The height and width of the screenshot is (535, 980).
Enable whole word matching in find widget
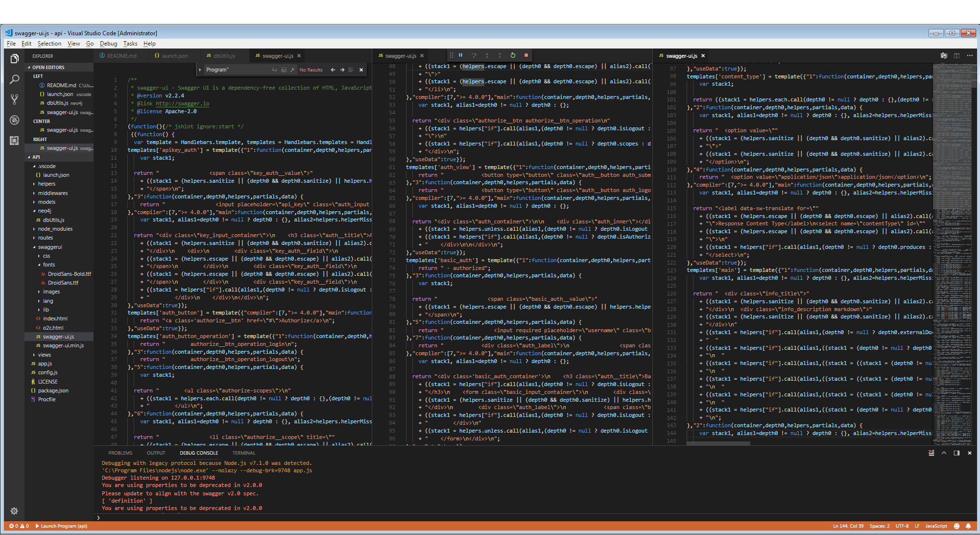(284, 70)
